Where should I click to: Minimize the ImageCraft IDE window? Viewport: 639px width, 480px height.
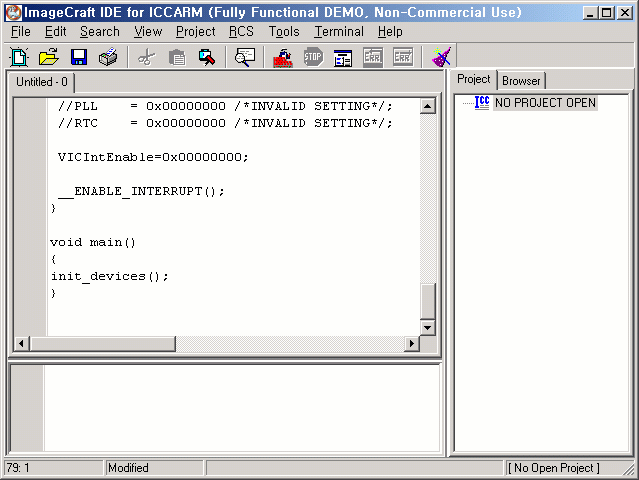[x=590, y=13]
